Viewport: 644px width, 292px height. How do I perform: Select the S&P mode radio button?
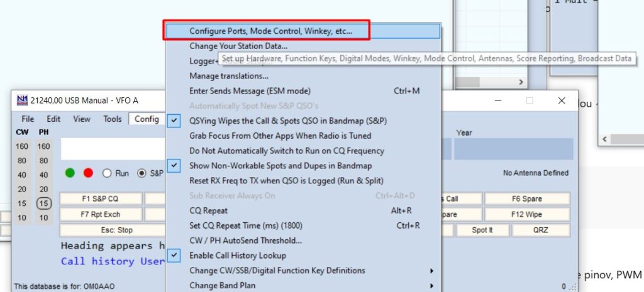tap(142, 173)
